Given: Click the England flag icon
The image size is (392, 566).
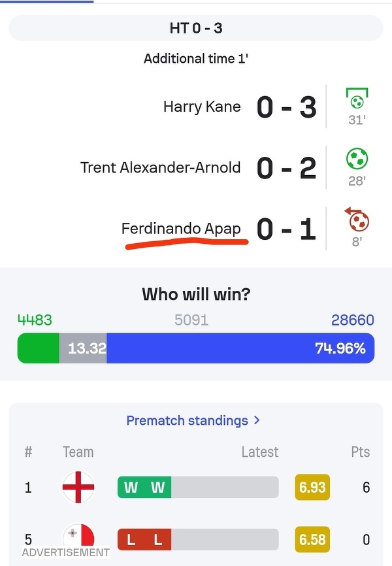Looking at the screenshot, I should pyautogui.click(x=78, y=488).
